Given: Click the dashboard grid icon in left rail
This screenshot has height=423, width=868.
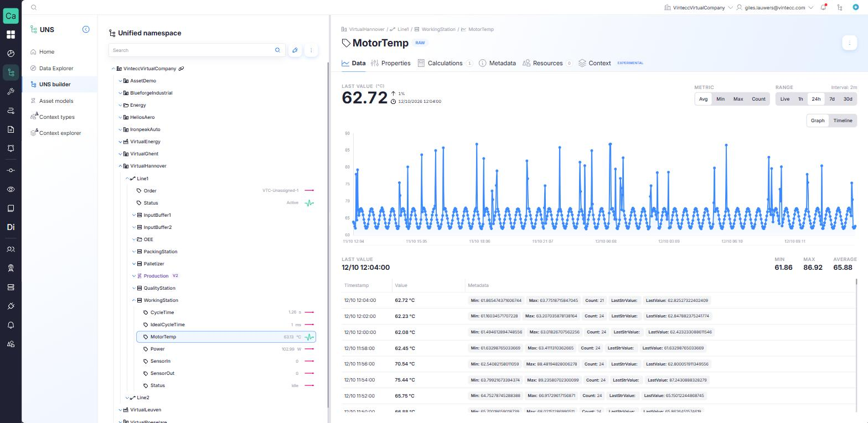Looking at the screenshot, I should pyautogui.click(x=11, y=35).
